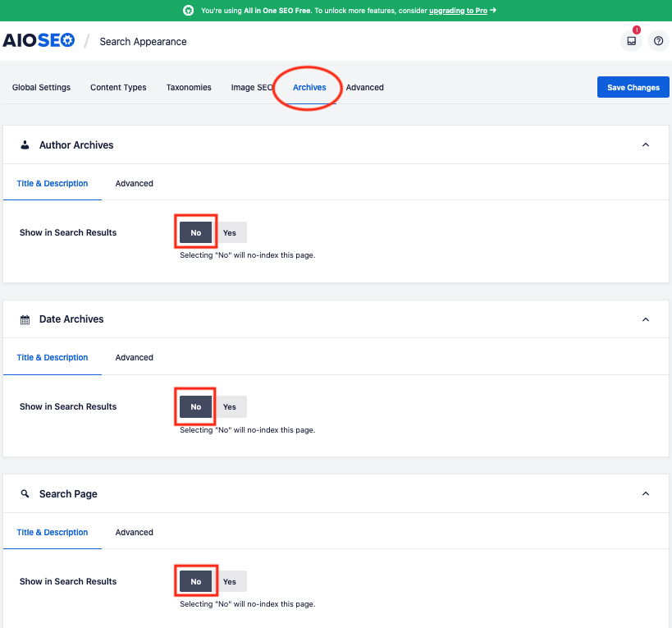Collapse the Search Page section

coord(646,494)
